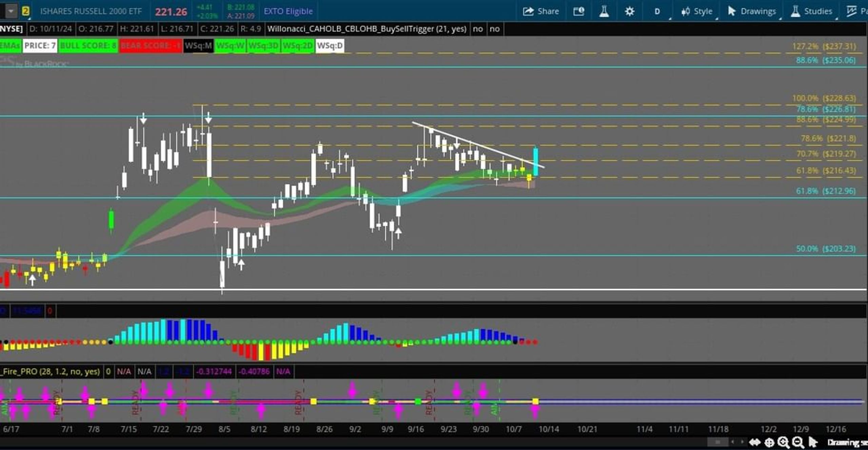The height and width of the screenshot is (450, 868).
Task: Click the black WSq:M label
Action: [x=199, y=45]
